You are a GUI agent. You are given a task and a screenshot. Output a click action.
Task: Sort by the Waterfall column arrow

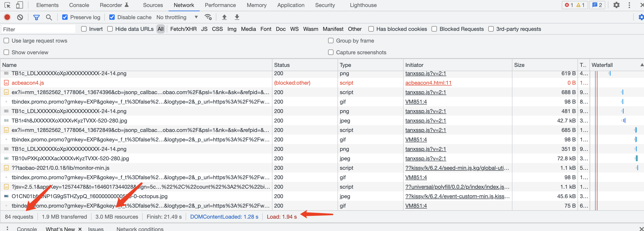click(642, 65)
